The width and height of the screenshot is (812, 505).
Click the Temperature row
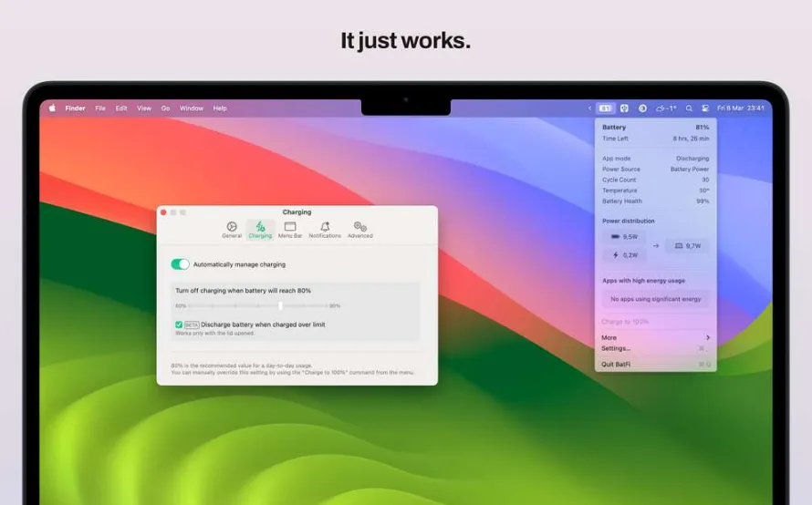[x=655, y=191]
